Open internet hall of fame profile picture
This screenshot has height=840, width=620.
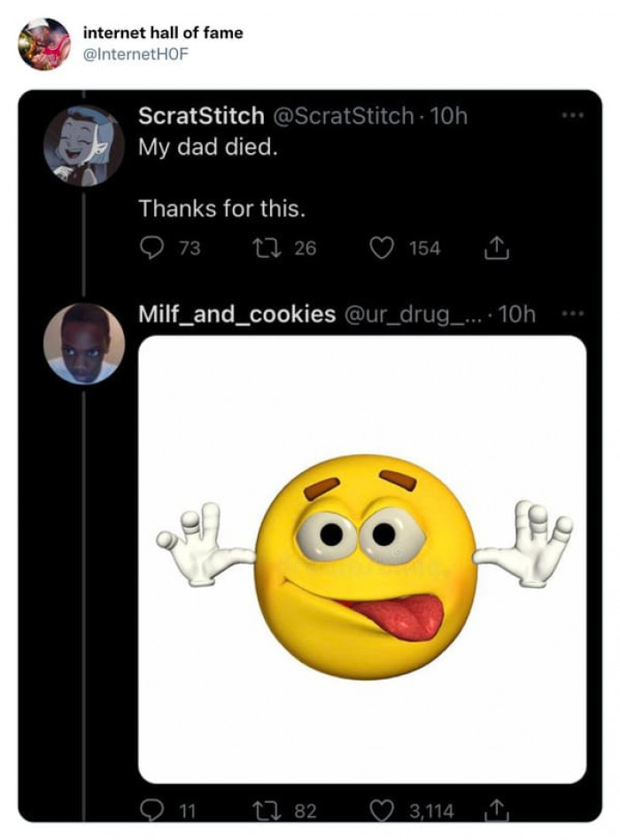[x=44, y=43]
